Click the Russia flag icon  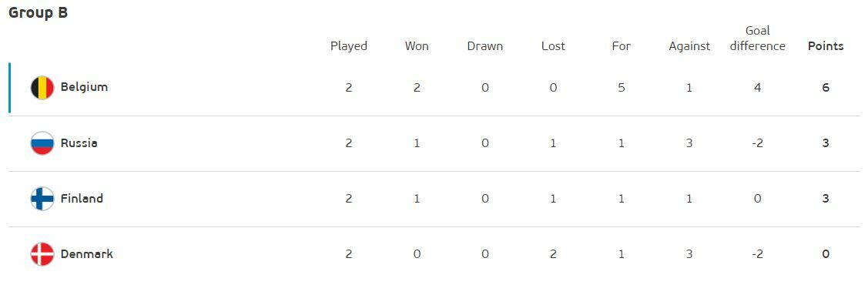(42, 143)
